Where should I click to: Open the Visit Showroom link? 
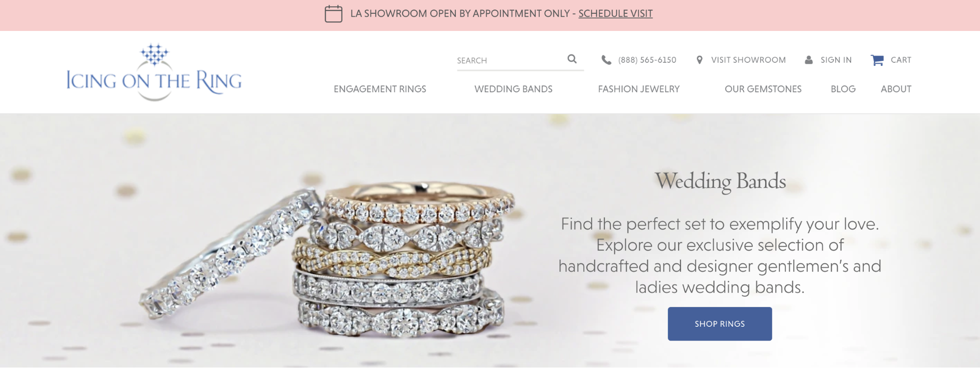[749, 60]
